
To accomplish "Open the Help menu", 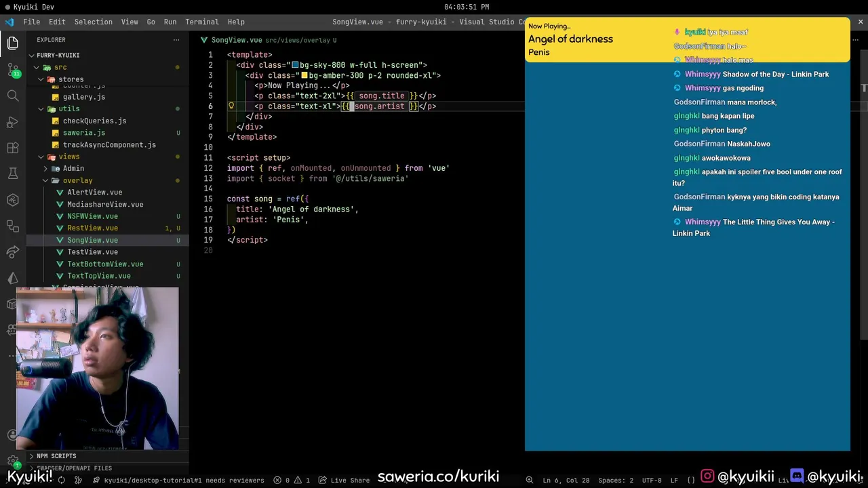I will click(236, 22).
